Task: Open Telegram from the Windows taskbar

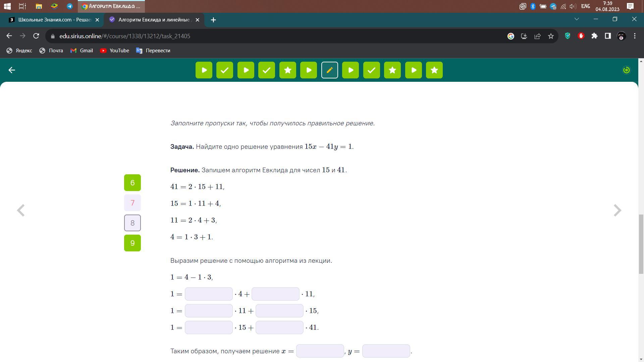Action: [x=69, y=6]
